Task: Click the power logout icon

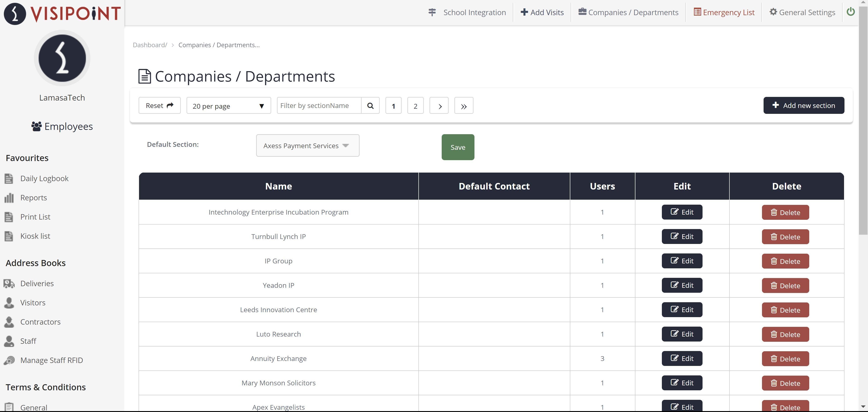Action: click(x=850, y=12)
